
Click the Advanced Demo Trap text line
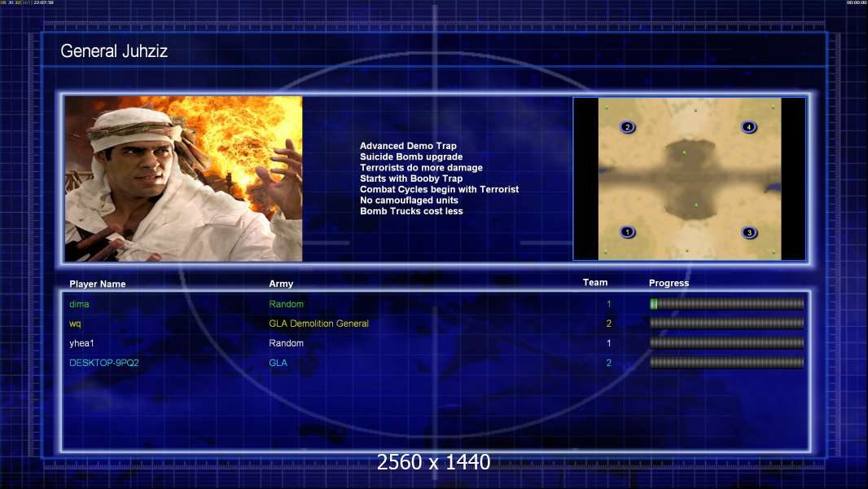pos(408,146)
